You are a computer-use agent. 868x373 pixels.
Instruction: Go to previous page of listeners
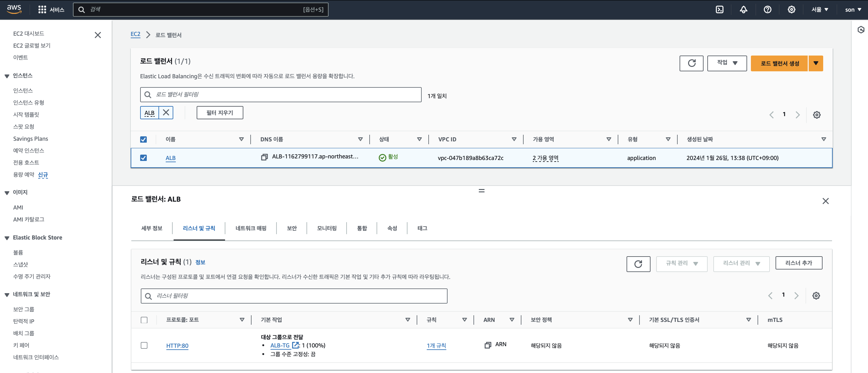click(770, 295)
